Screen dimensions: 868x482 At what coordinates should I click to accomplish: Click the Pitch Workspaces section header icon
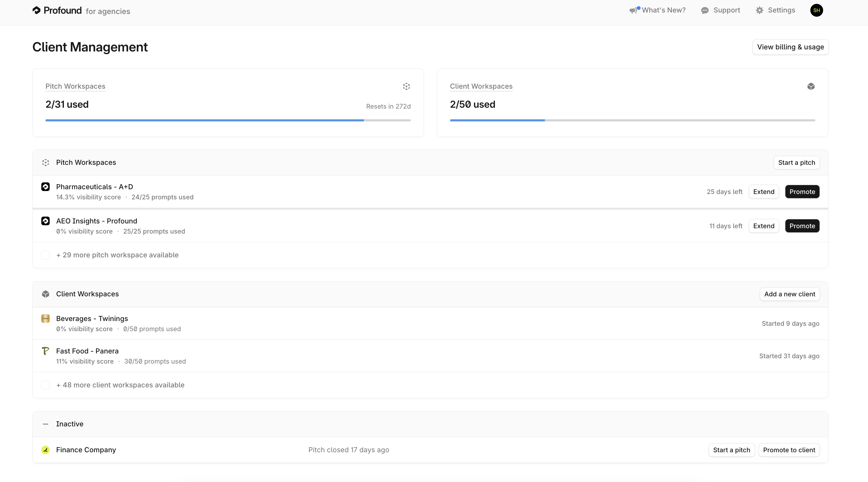click(45, 162)
